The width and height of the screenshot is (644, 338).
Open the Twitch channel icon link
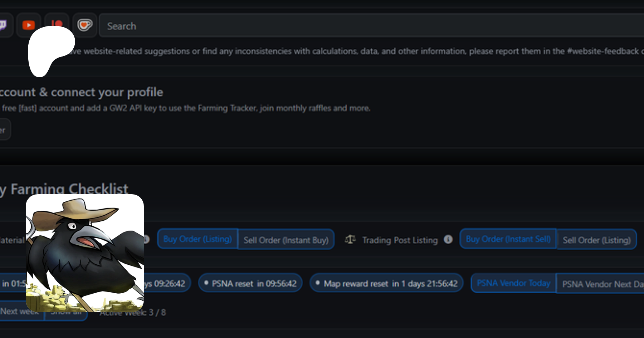point(4,25)
